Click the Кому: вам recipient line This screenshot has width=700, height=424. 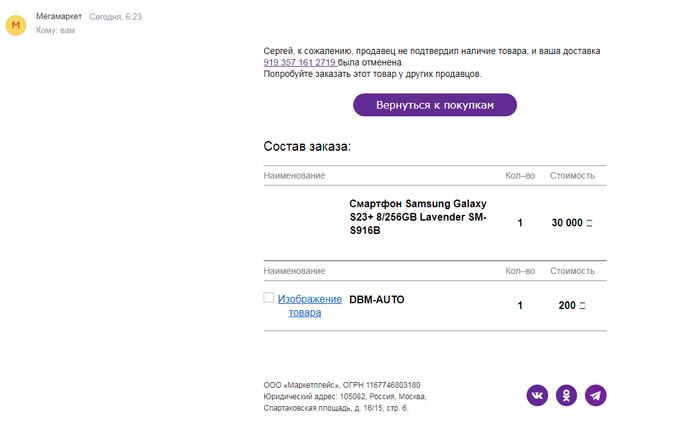(55, 30)
